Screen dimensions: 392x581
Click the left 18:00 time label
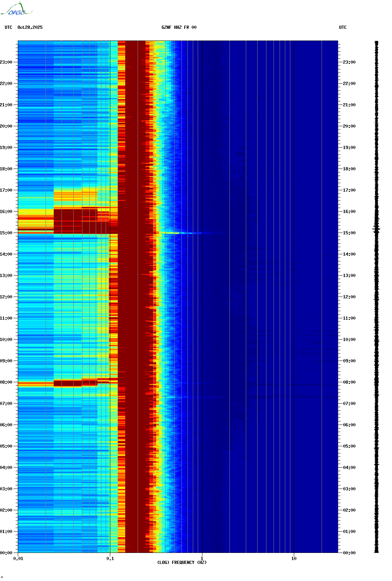coord(6,169)
